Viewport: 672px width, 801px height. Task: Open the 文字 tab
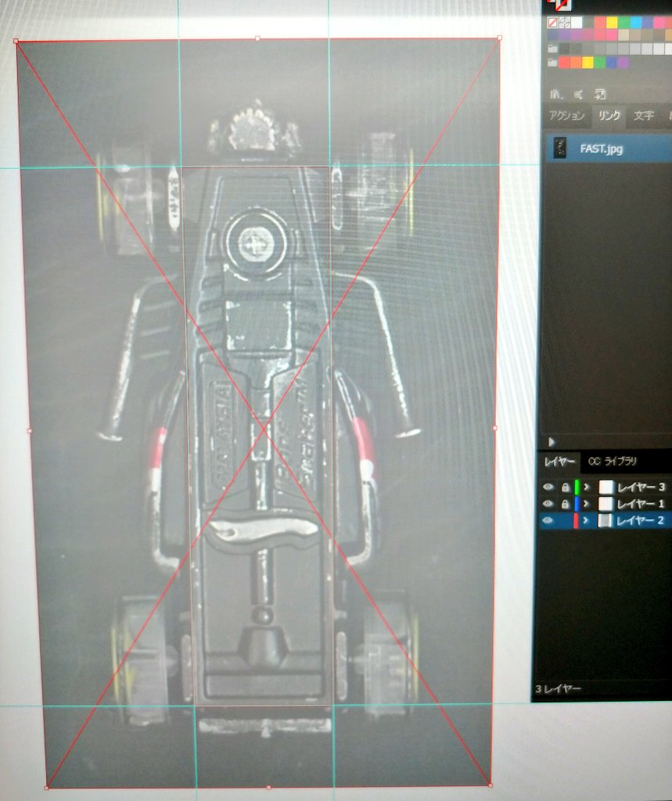pyautogui.click(x=643, y=116)
